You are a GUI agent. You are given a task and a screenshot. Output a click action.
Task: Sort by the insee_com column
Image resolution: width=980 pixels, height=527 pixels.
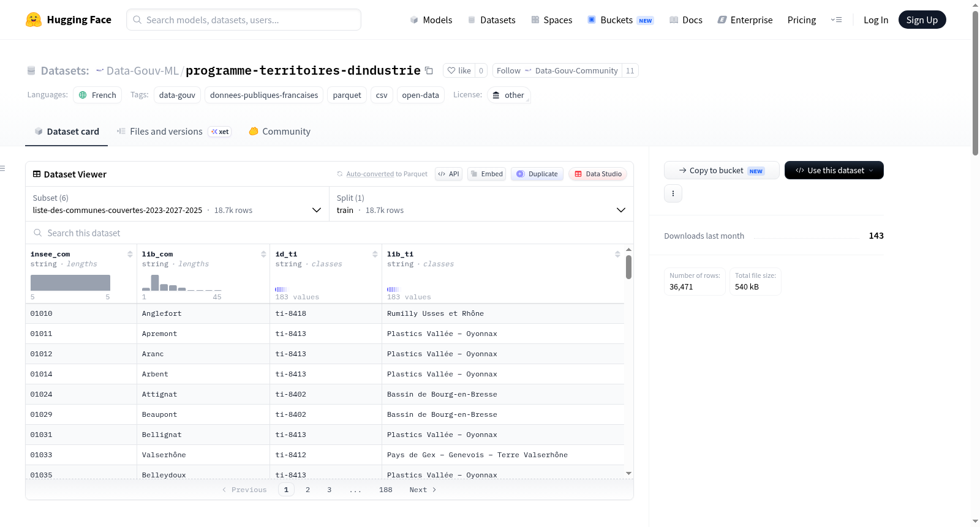(x=130, y=254)
